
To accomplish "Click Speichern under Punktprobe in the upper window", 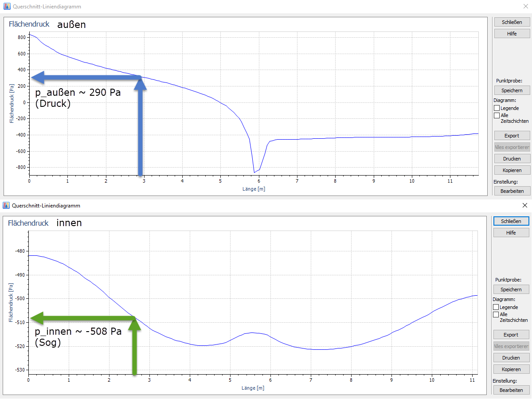I will (512, 90).
